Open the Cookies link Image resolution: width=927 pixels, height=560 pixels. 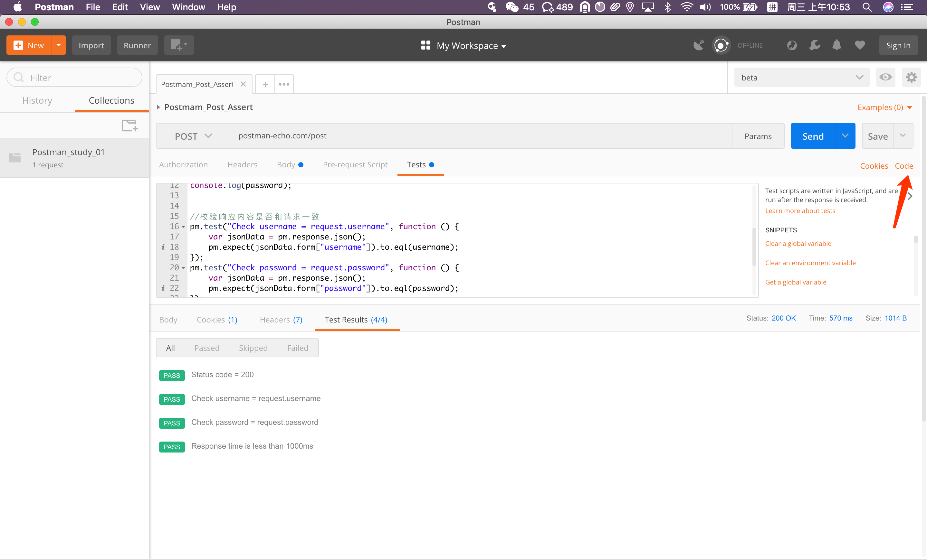point(874,166)
